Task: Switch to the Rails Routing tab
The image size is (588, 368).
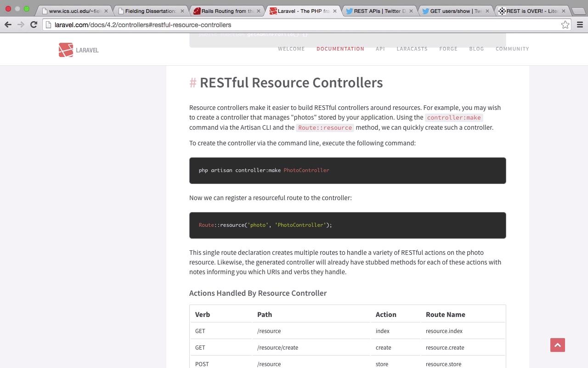Action: [227, 11]
